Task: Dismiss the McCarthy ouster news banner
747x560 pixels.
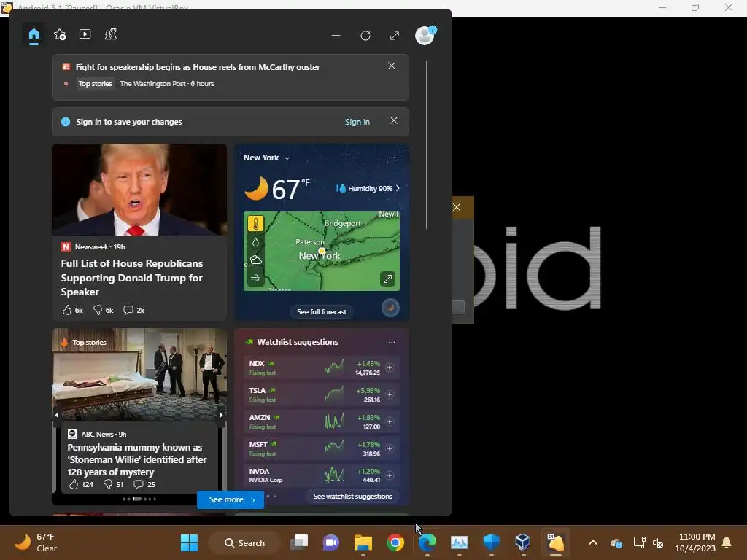Action: coord(392,66)
